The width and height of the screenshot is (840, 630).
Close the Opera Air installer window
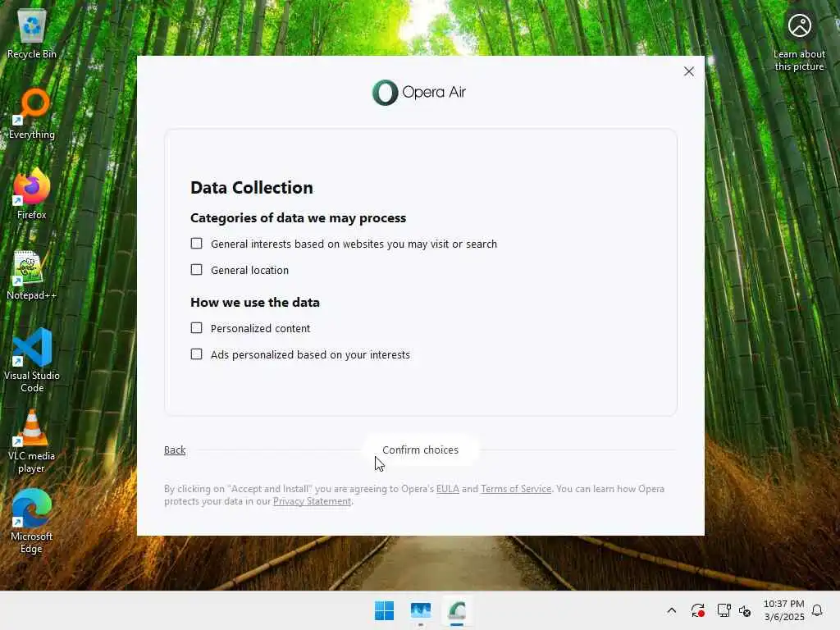689,71
